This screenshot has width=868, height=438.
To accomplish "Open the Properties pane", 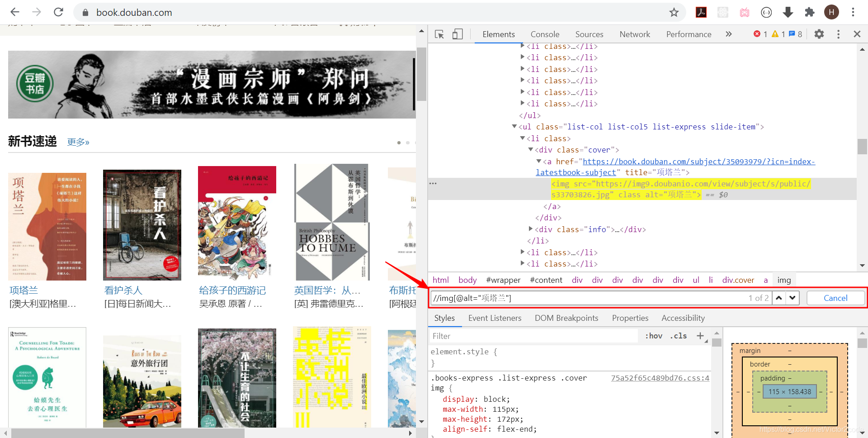I will click(x=630, y=318).
